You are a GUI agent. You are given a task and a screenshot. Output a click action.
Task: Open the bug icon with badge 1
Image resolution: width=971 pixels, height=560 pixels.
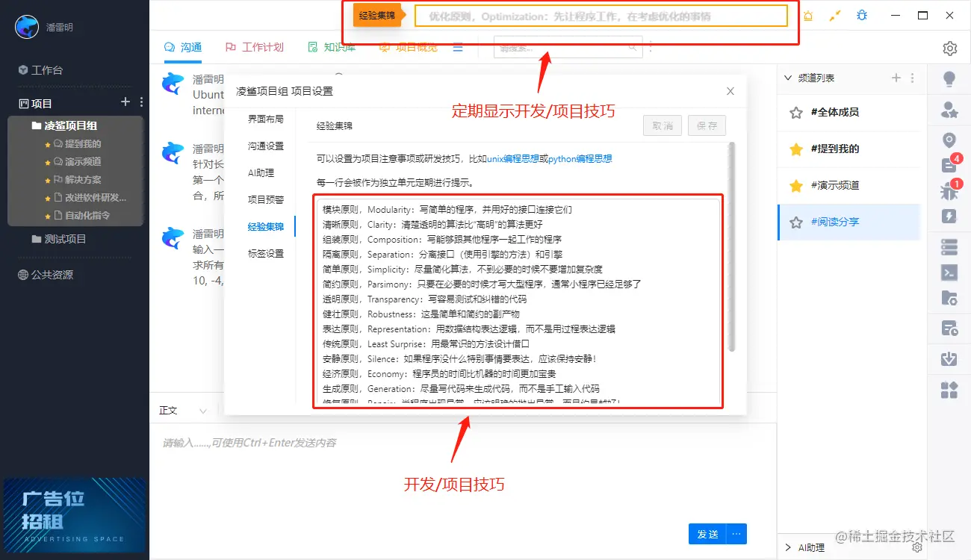(x=950, y=190)
